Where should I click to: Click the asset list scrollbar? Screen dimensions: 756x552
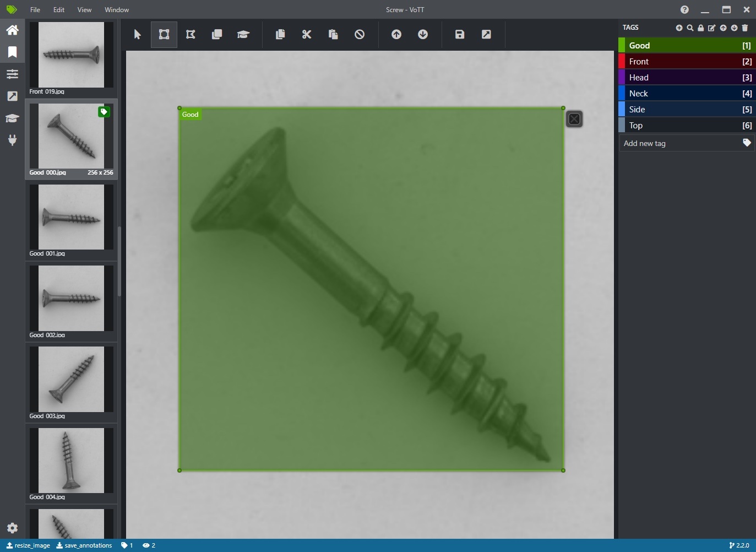coord(119,261)
